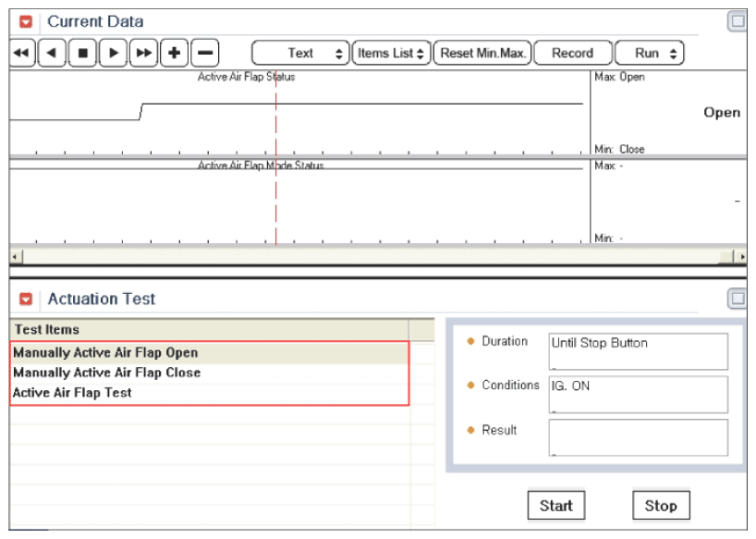Screen dimensions: 756x539
Task: Zoom out with the minus icon
Action: (x=205, y=53)
